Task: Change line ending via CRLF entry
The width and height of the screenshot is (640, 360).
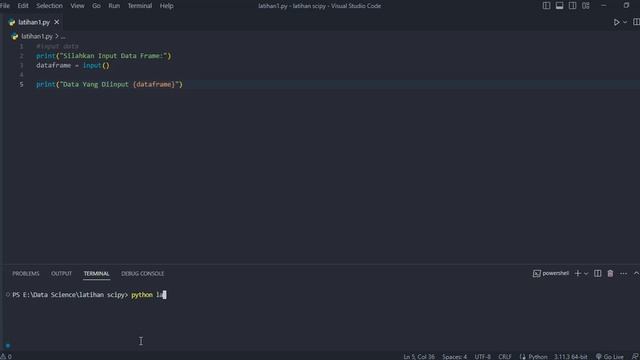Action: [x=504, y=356]
